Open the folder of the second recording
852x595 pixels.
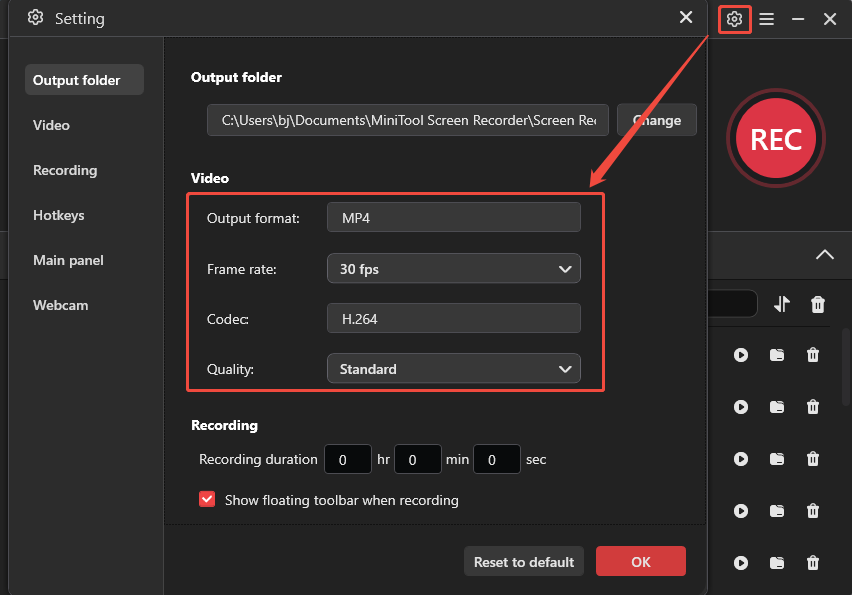(777, 407)
